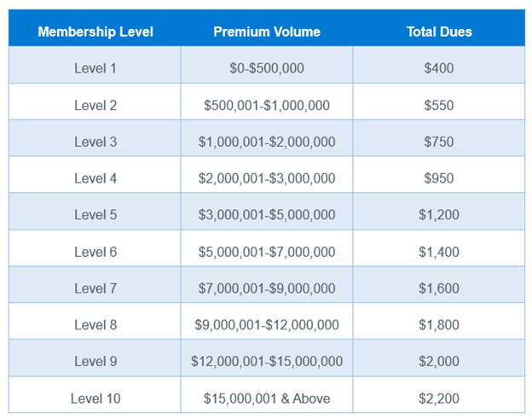Select the $9,000,001-$12,000,000 cell
Image resolution: width=532 pixels, height=419 pixels.
point(267,324)
